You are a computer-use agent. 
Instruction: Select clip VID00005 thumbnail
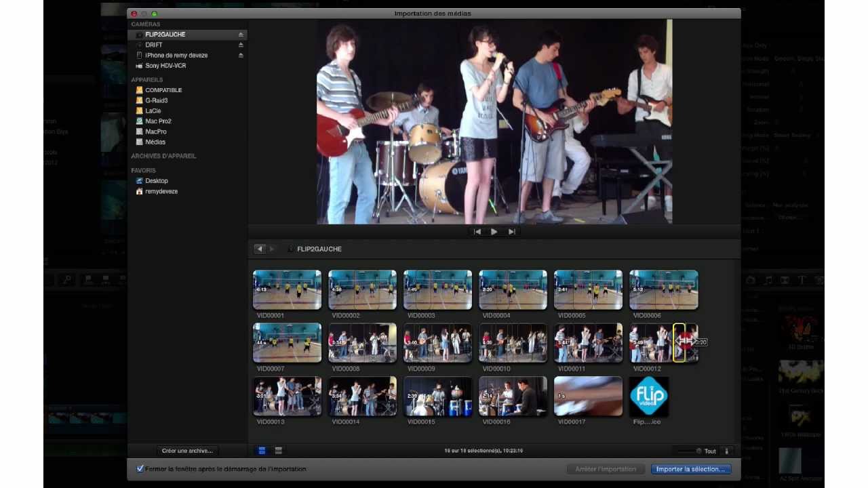tap(588, 289)
